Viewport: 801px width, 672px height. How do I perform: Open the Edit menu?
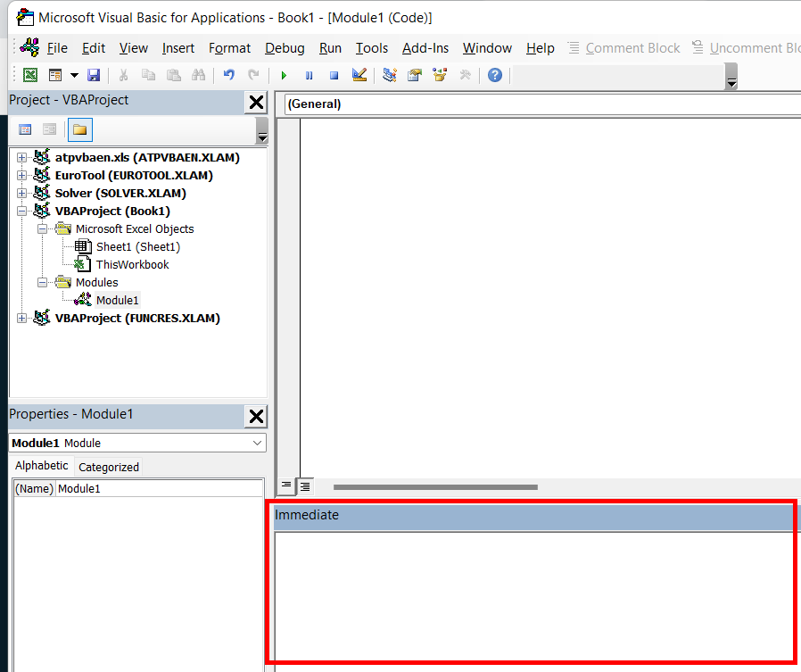(x=94, y=48)
